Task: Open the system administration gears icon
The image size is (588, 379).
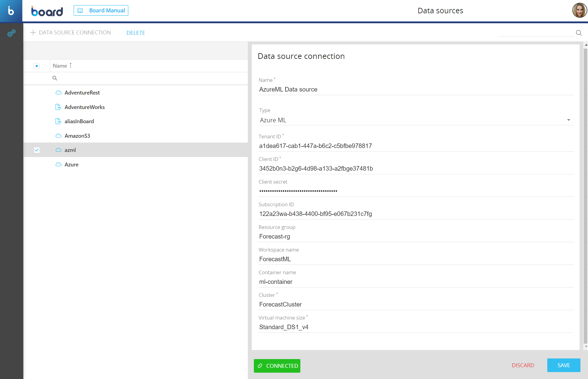Action: pyautogui.click(x=11, y=33)
